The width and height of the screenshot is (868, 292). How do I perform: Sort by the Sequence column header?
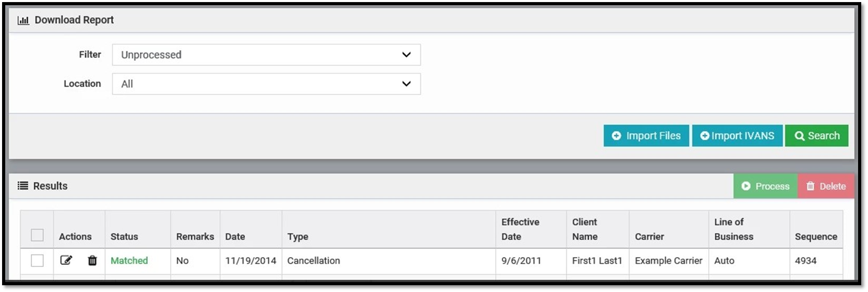coord(816,236)
